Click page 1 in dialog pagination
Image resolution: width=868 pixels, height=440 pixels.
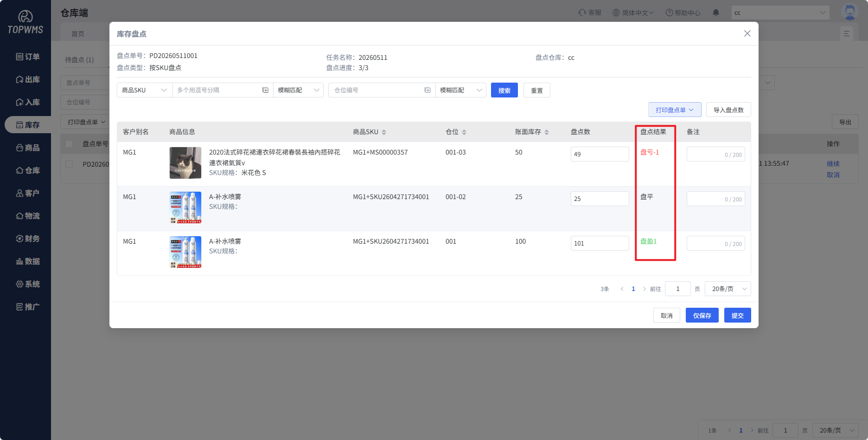click(633, 289)
